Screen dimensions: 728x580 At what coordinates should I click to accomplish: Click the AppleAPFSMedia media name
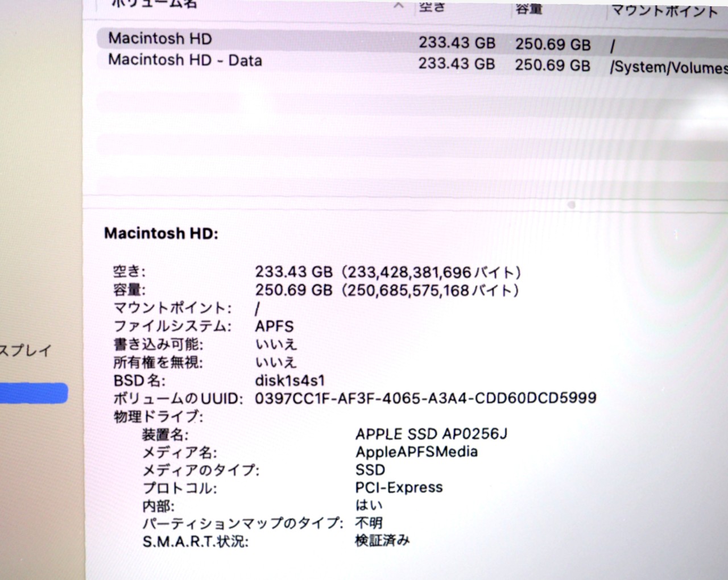point(416,452)
